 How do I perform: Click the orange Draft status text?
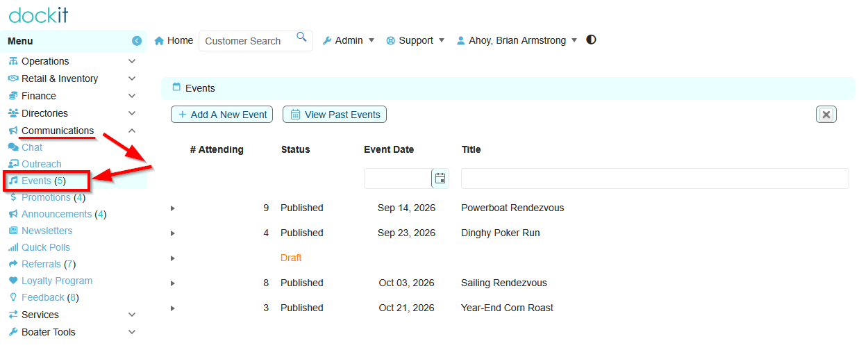click(x=291, y=258)
